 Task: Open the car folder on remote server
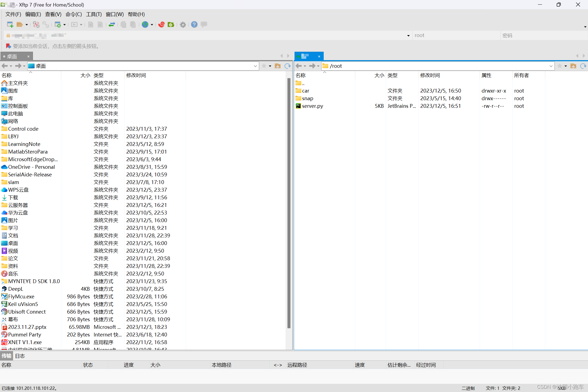tap(306, 90)
